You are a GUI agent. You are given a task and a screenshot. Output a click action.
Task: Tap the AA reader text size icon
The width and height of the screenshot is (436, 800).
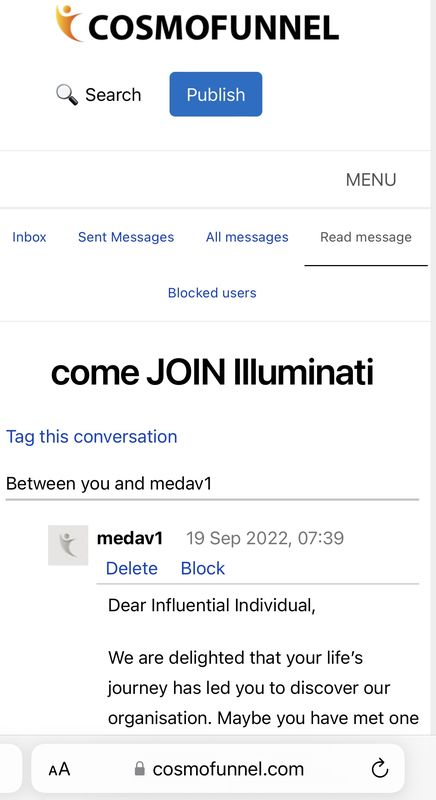point(60,769)
